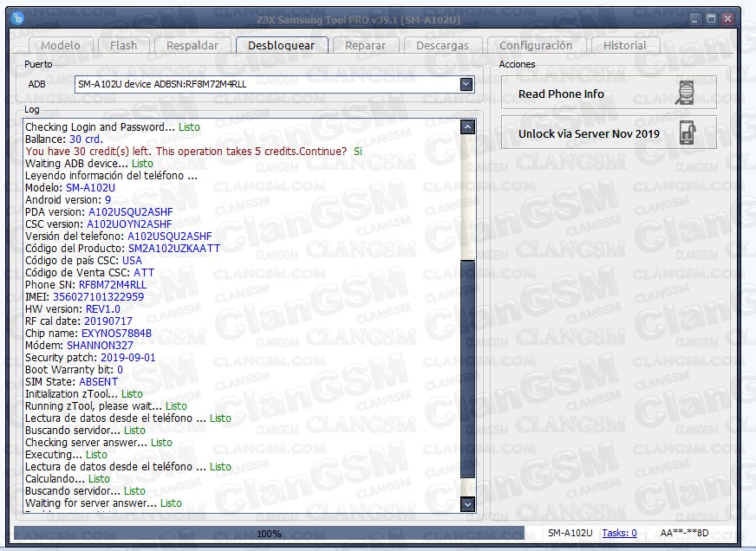Click the Versión del telefono A102USQU2ASHF value

[170, 236]
